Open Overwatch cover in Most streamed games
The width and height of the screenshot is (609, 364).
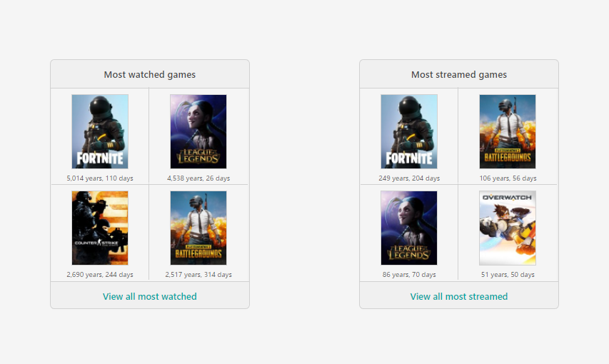click(x=507, y=228)
